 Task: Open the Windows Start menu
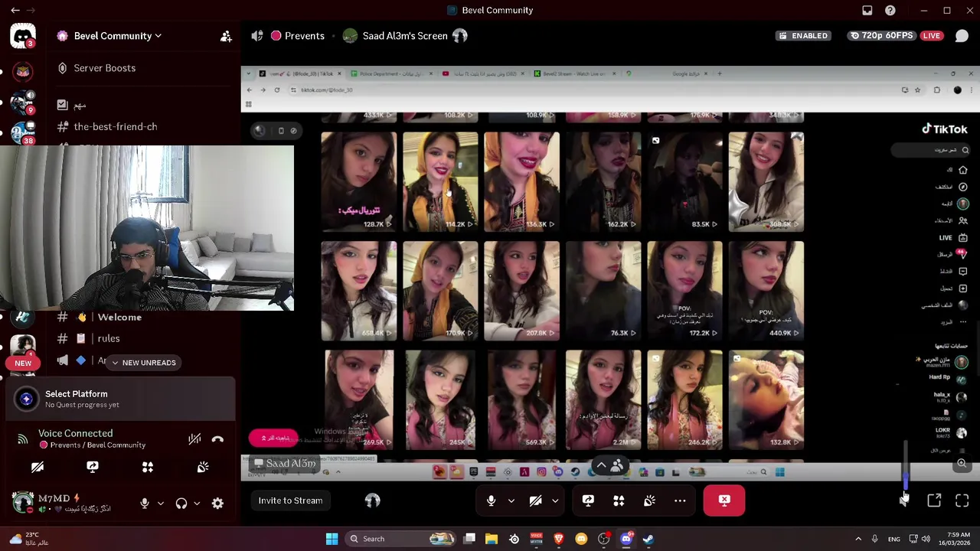click(332, 539)
